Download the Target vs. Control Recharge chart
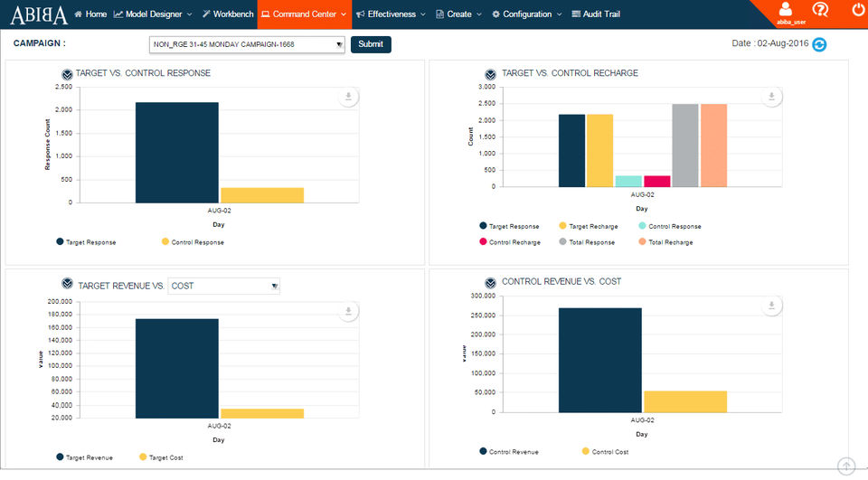 pyautogui.click(x=771, y=97)
